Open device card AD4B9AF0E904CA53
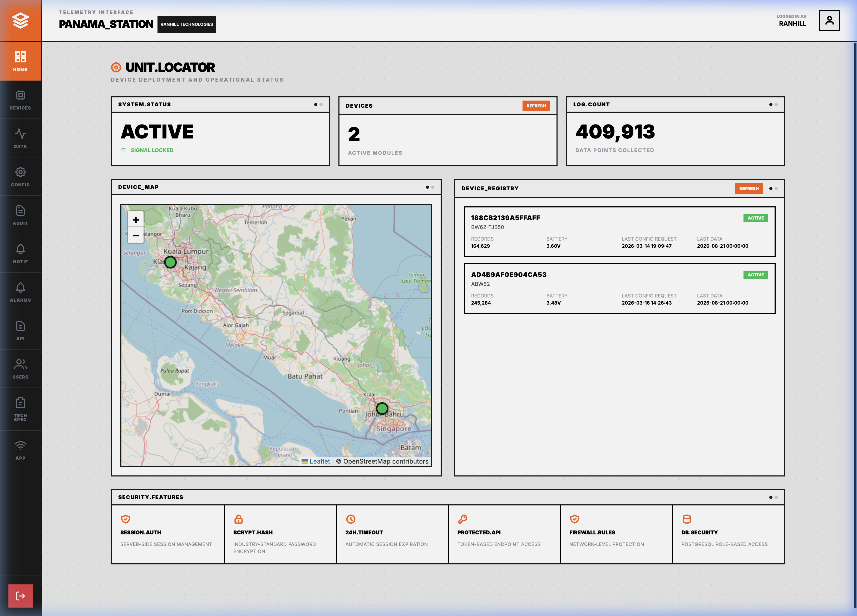Image resolution: width=857 pixels, height=616 pixels. click(x=619, y=289)
